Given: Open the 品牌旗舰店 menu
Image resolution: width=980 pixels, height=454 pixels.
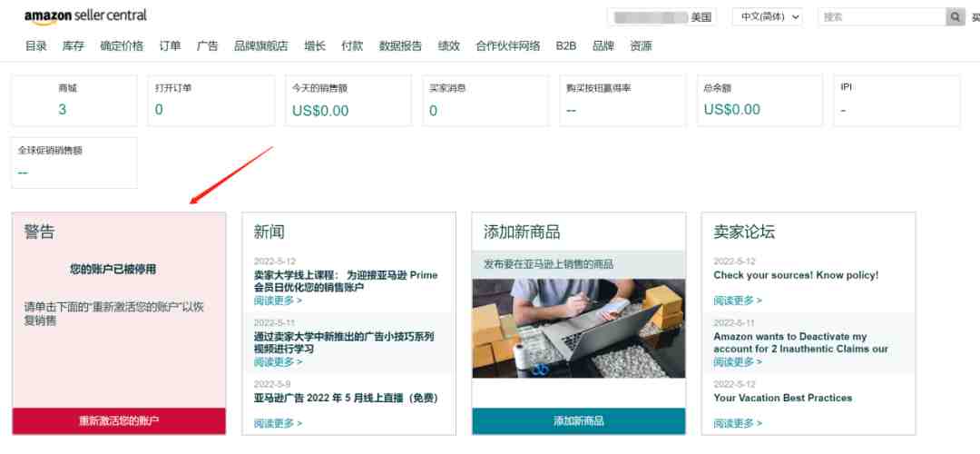Looking at the screenshot, I should pos(261,45).
